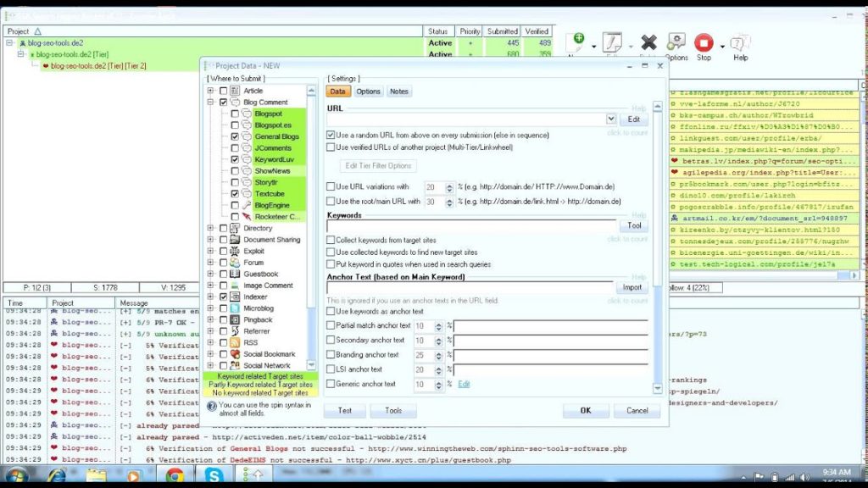Click the Tools button

[393, 411]
